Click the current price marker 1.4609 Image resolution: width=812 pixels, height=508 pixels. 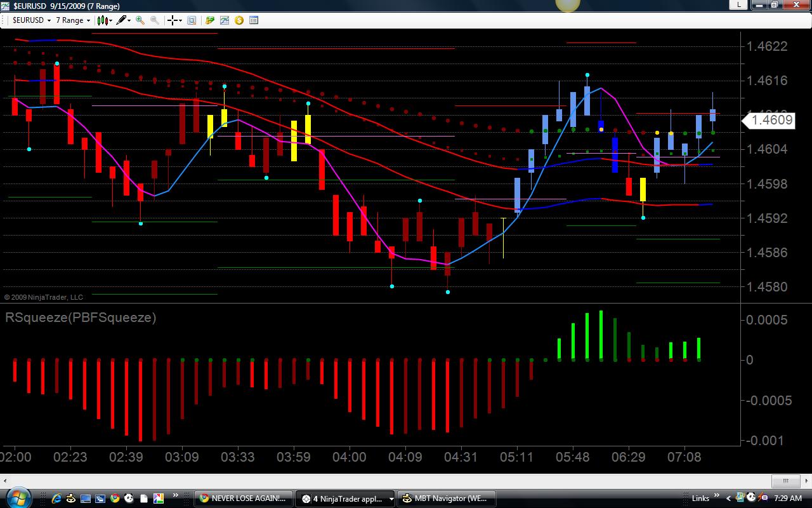coord(769,120)
